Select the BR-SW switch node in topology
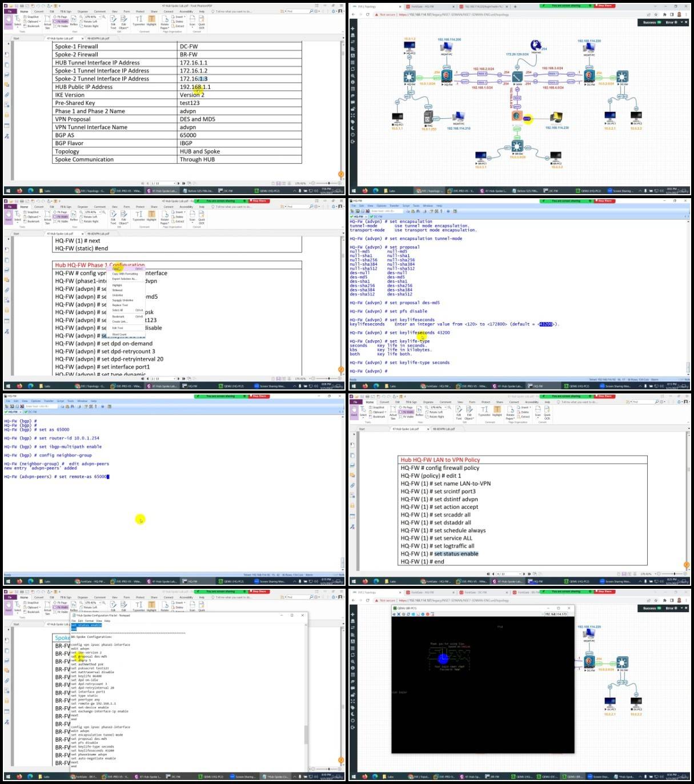The width and height of the screenshot is (694, 784). point(517,147)
